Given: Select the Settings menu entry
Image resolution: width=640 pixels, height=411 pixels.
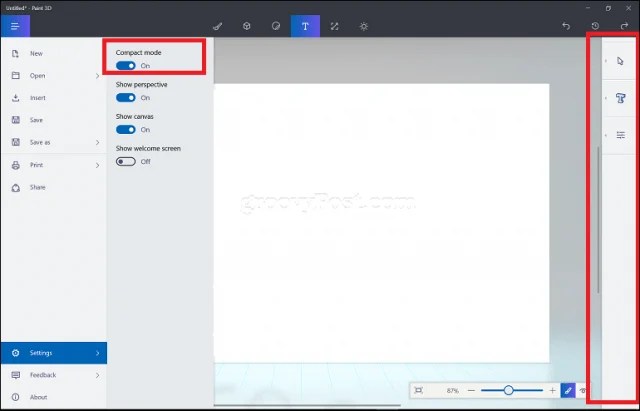Looking at the screenshot, I should (x=53, y=353).
